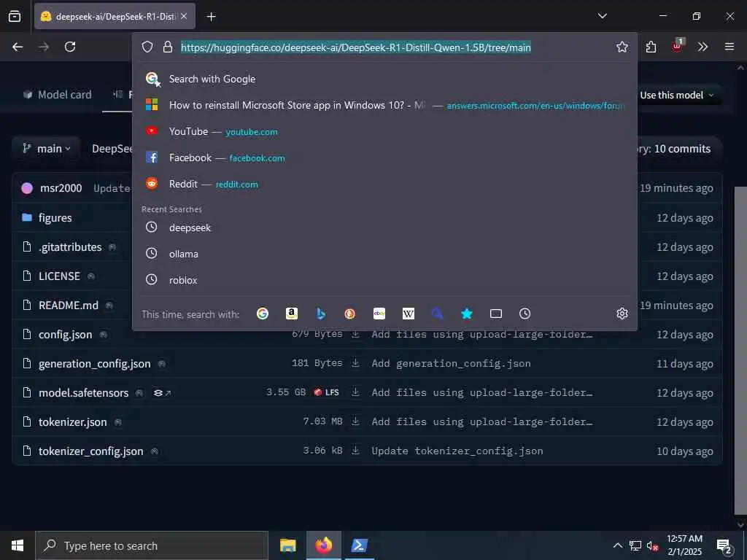
Task: Click the highlighted URL address field
Action: (355, 47)
